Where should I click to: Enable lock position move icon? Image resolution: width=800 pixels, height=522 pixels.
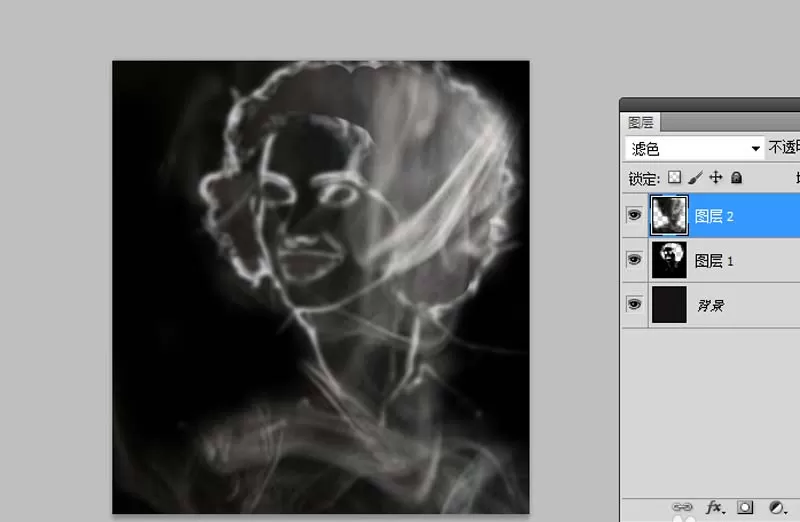(x=716, y=177)
